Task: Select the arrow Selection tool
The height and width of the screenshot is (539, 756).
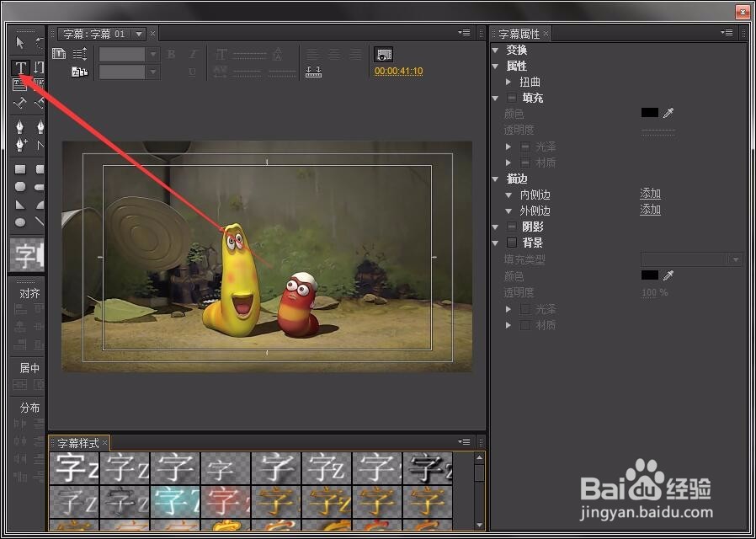Action: pyautogui.click(x=19, y=43)
